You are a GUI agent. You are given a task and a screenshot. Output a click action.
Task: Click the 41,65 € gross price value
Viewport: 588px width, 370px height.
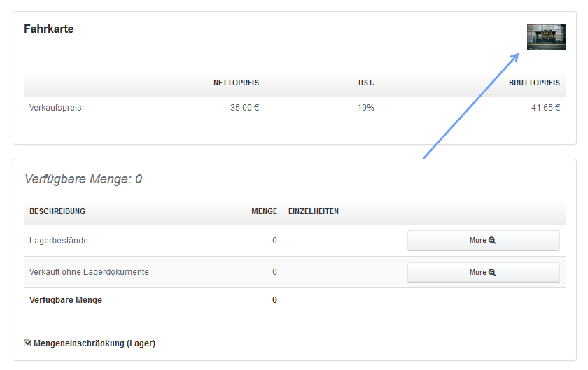[x=545, y=108]
